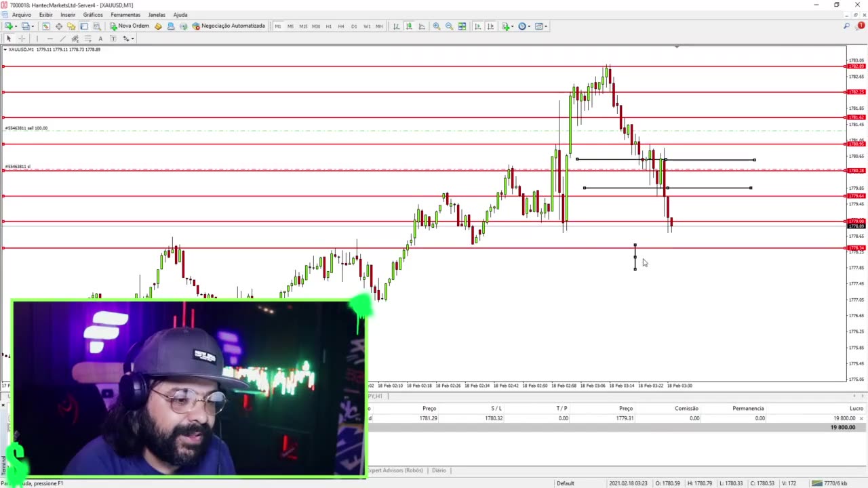
Task: Select the trendline tool
Action: (x=63, y=39)
